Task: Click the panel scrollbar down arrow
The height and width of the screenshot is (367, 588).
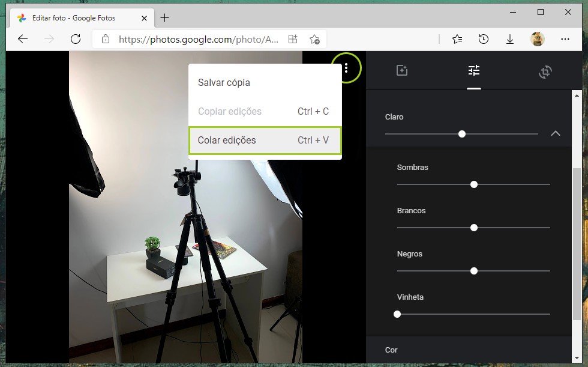Action: 577,359
